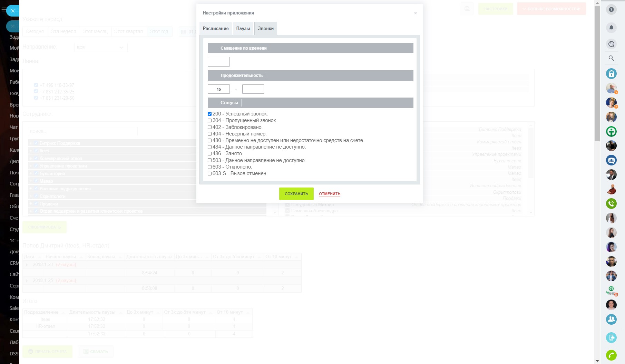Expand the Бухгалтерия department node

tap(31, 173)
